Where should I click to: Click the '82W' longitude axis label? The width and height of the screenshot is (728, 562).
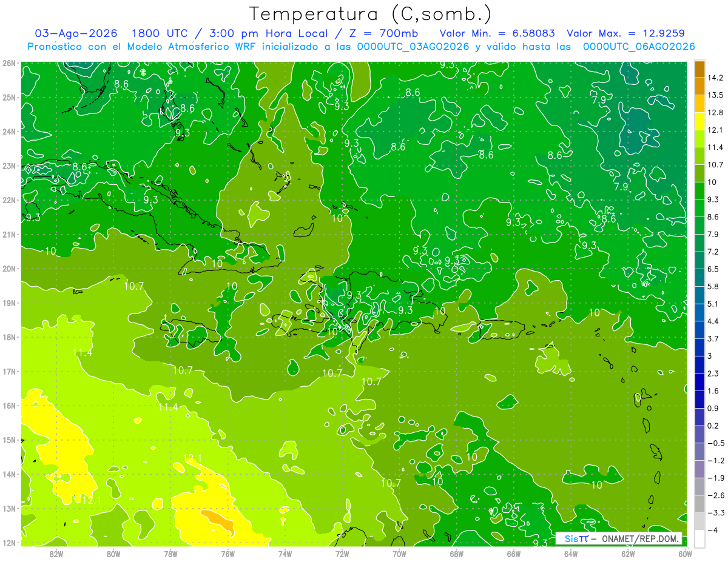point(56,554)
